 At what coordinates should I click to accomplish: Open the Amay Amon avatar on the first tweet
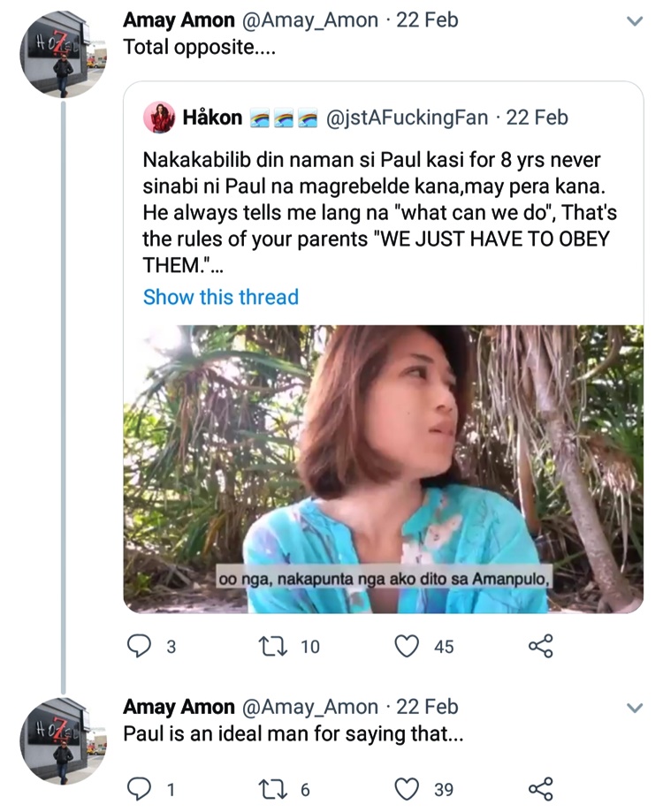pyautogui.click(x=63, y=55)
